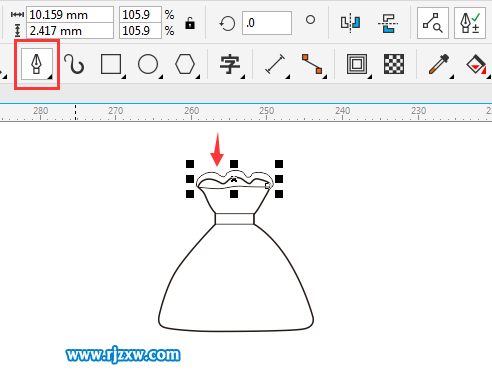Open the Dimension tool flyout arrow
Image resolution: width=492 pixels, height=392 pixels.
[x=288, y=77]
